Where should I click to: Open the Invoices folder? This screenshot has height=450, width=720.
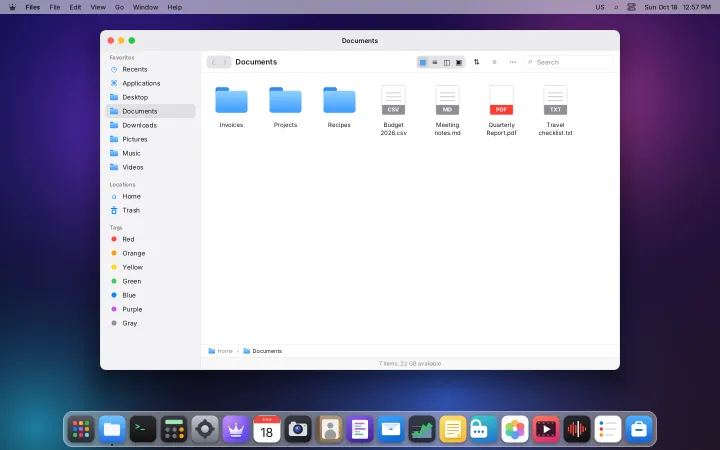point(231,107)
